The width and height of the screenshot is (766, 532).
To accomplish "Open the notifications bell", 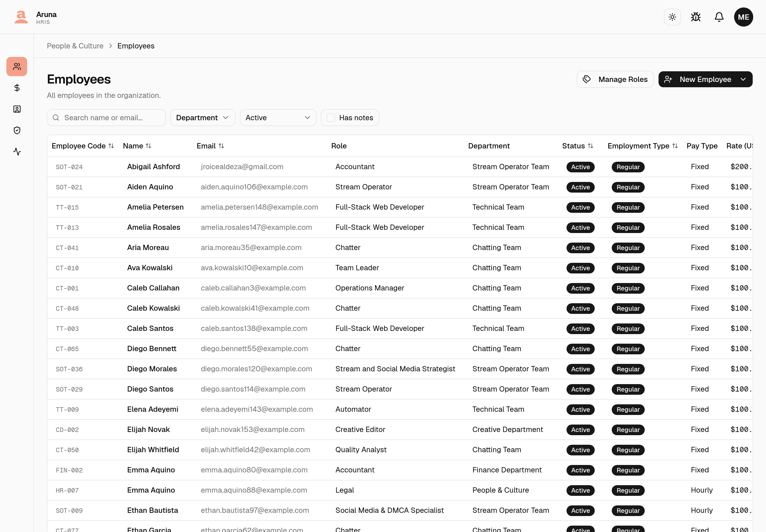I will [719, 17].
